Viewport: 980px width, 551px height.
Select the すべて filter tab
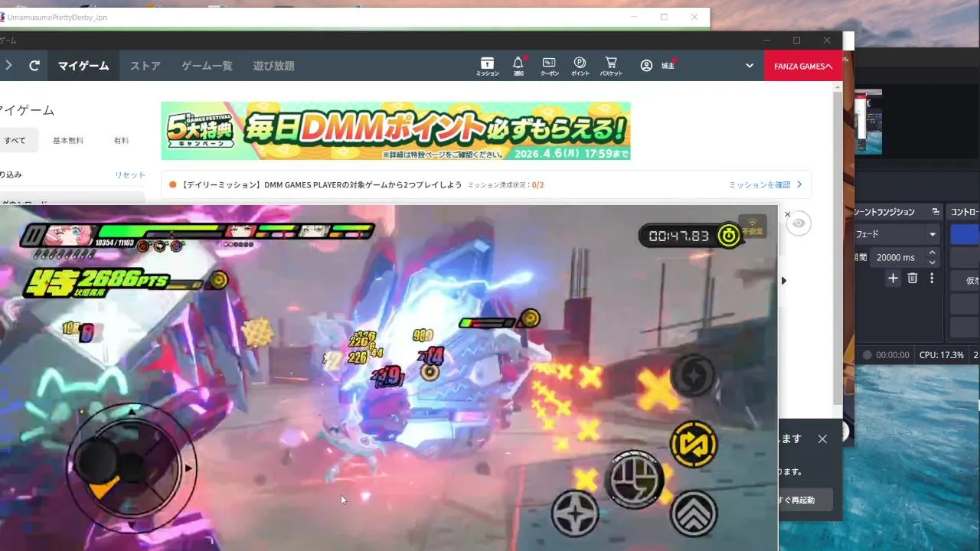coord(15,141)
